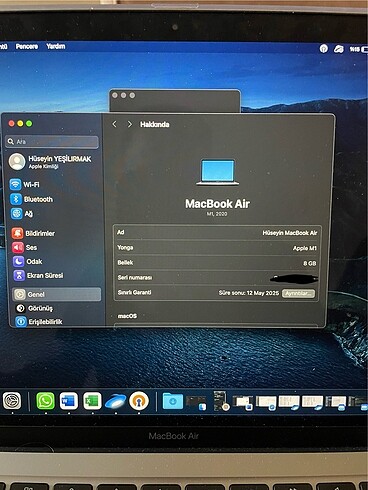368x490 pixels.
Task: Click the macOS section heading
Action: (127, 316)
